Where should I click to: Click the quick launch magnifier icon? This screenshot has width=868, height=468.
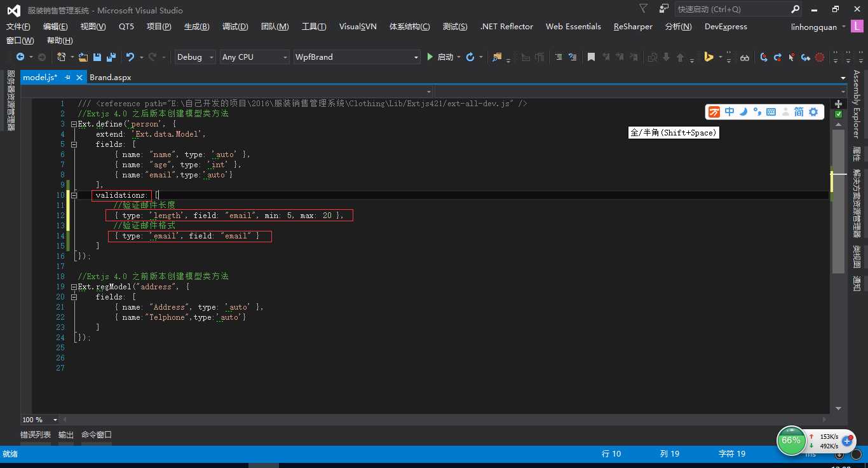pyautogui.click(x=795, y=10)
